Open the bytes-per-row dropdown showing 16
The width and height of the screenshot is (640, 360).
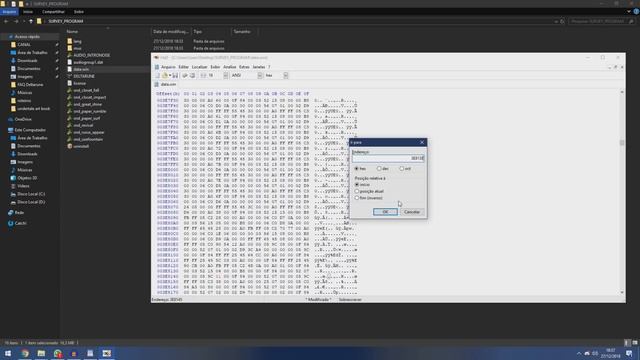[225, 76]
